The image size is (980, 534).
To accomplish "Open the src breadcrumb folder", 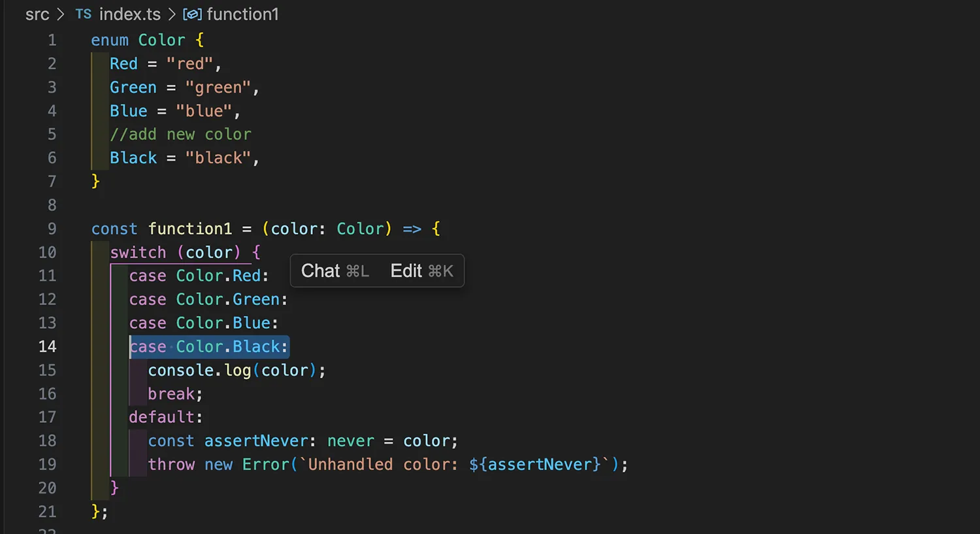I will (x=37, y=14).
